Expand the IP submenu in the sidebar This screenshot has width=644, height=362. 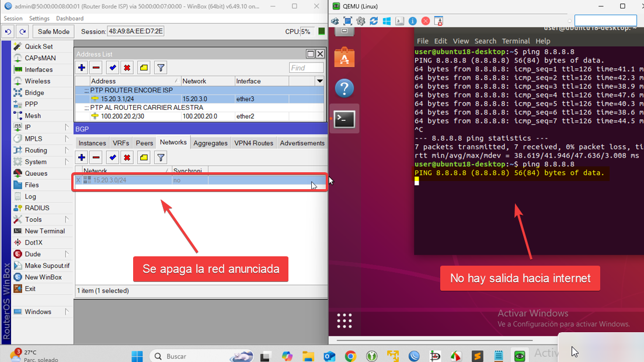41,127
